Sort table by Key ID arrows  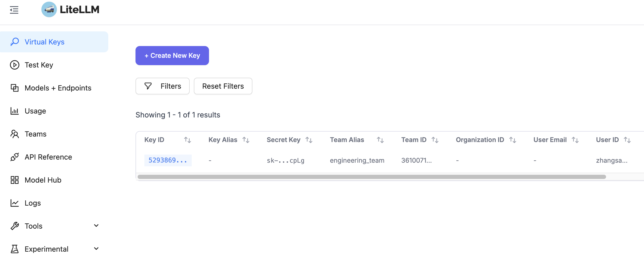[187, 140]
